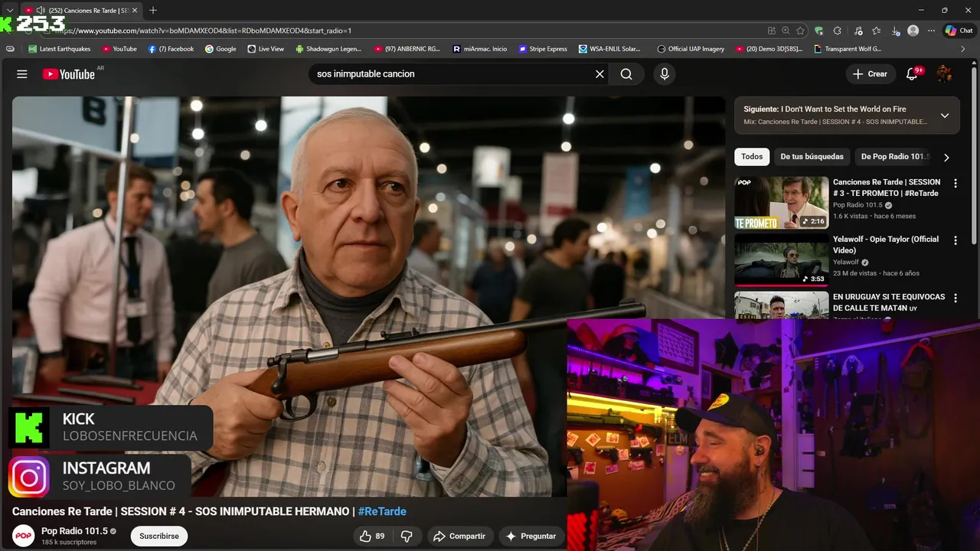Open the Official UAP Imagery bookmark

coord(691,49)
